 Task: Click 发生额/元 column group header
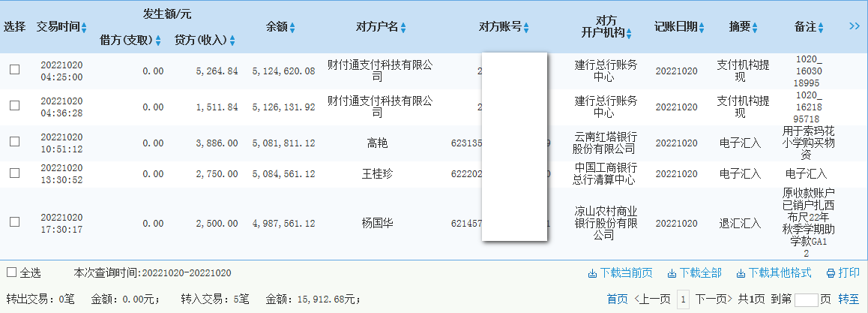click(x=167, y=14)
